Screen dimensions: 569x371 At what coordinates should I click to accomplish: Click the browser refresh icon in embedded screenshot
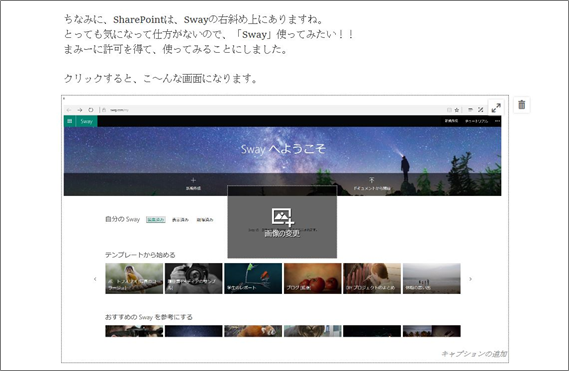[x=91, y=110]
